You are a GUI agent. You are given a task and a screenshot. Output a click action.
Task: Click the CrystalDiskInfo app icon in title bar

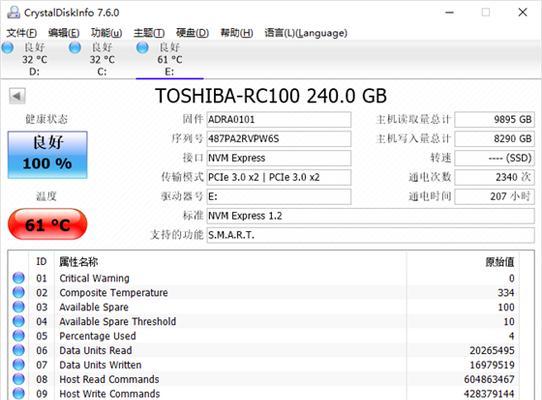[x=14, y=12]
